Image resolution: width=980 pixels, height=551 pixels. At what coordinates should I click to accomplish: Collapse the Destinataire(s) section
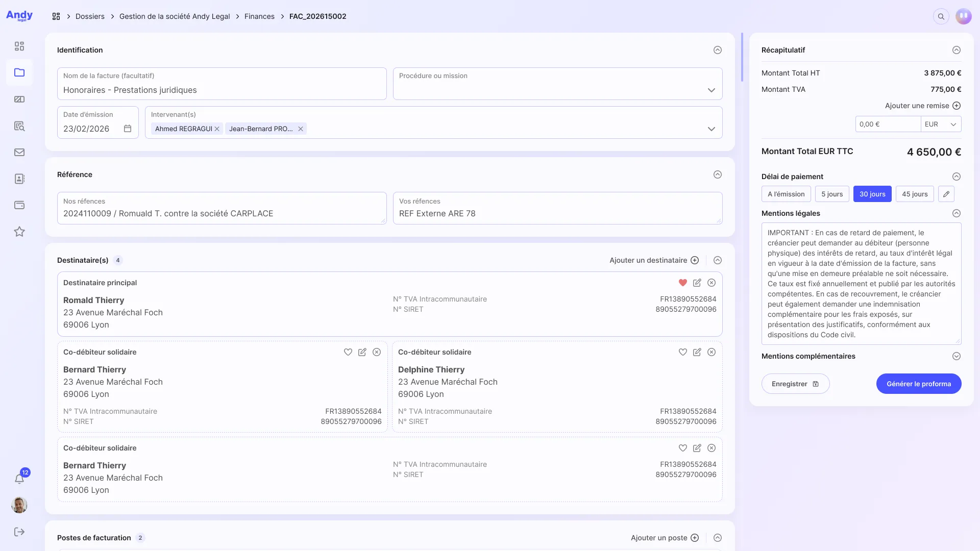click(718, 260)
